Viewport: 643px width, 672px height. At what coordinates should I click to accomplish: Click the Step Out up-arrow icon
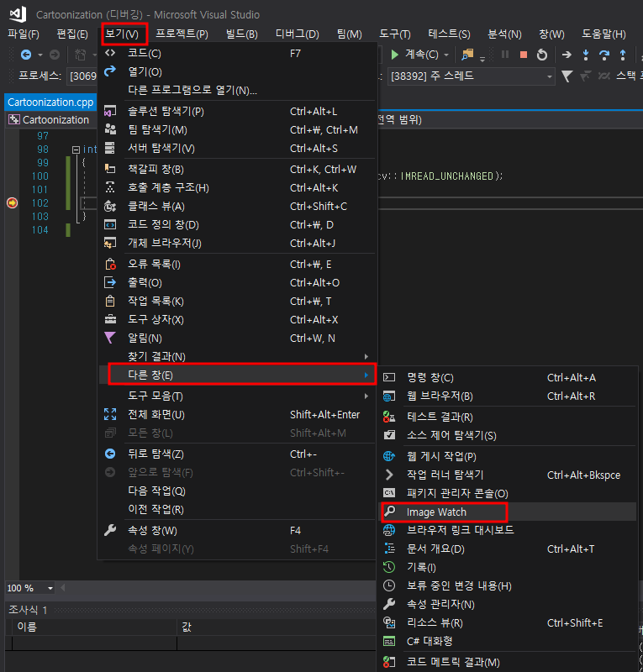click(623, 55)
